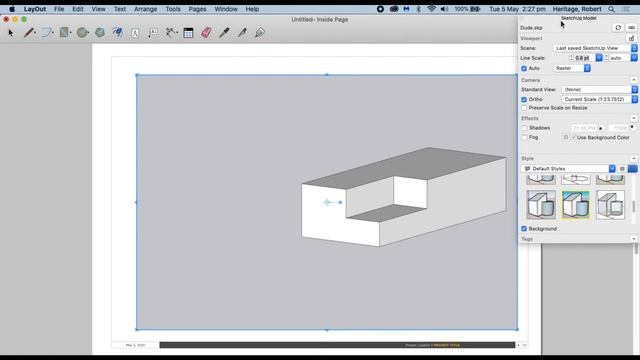
Task: Open the Current Scale dropdown
Action: tap(600, 99)
